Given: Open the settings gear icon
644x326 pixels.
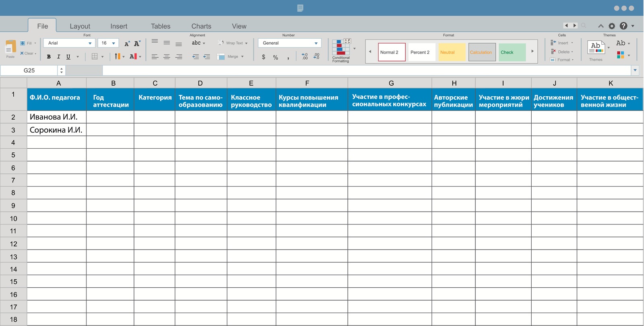Looking at the screenshot, I should (612, 26).
